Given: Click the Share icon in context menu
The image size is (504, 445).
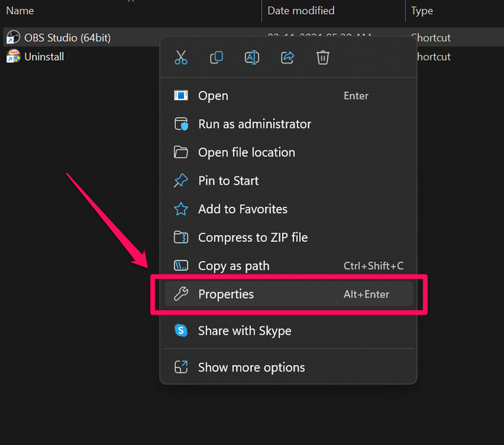Looking at the screenshot, I should pos(287,57).
